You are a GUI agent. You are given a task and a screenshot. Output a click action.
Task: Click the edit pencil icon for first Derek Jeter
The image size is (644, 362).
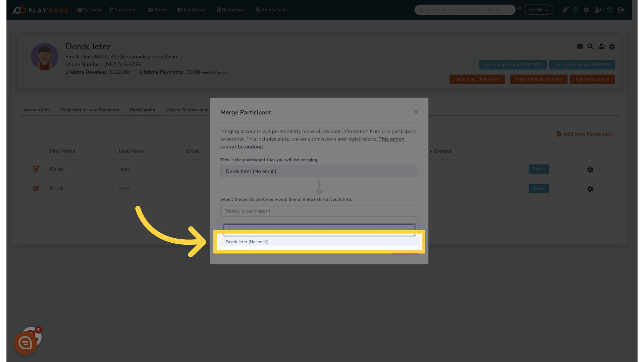point(36,169)
